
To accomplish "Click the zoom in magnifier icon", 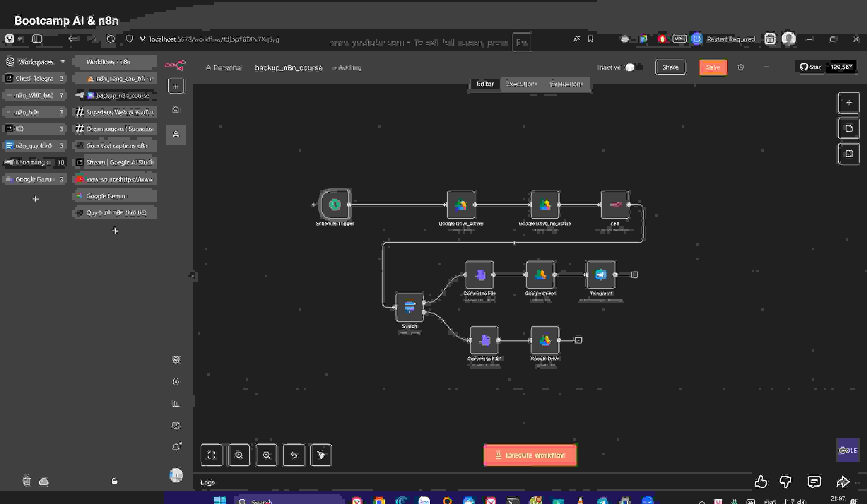I will click(x=239, y=455).
